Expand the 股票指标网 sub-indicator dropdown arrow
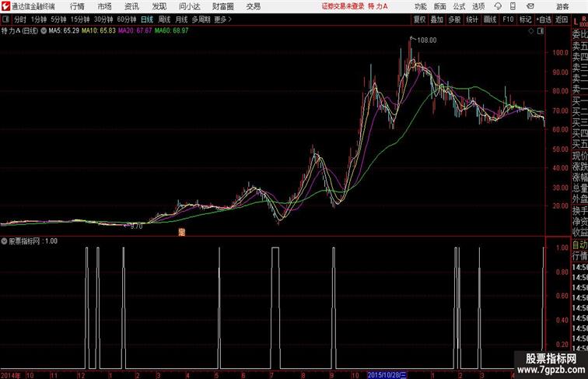Image resolution: width=588 pixels, height=379 pixels. click(4, 241)
